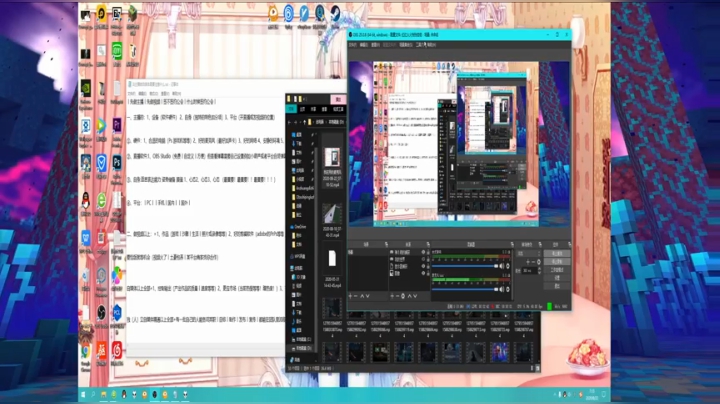Lock the second source in OBS Sources

point(428,259)
